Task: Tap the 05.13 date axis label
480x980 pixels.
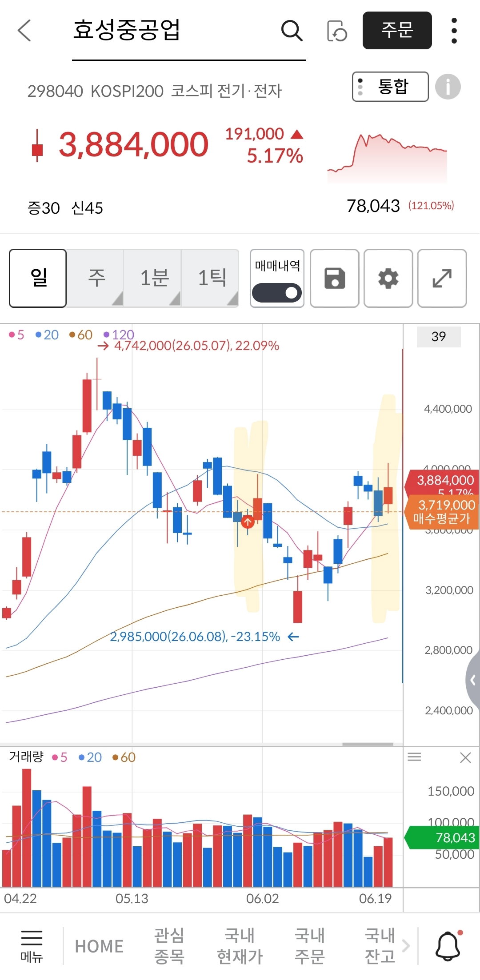Action: [132, 898]
